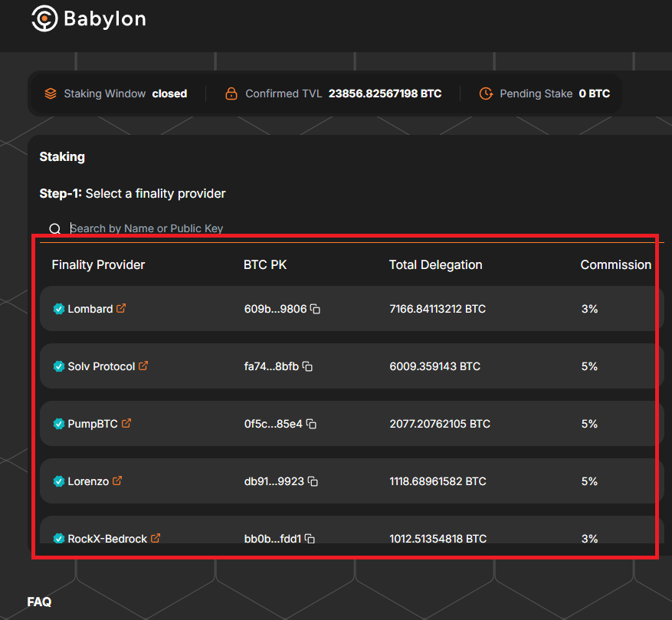
Task: Click the Pending Stake clock icon
Action: pyautogui.click(x=486, y=93)
